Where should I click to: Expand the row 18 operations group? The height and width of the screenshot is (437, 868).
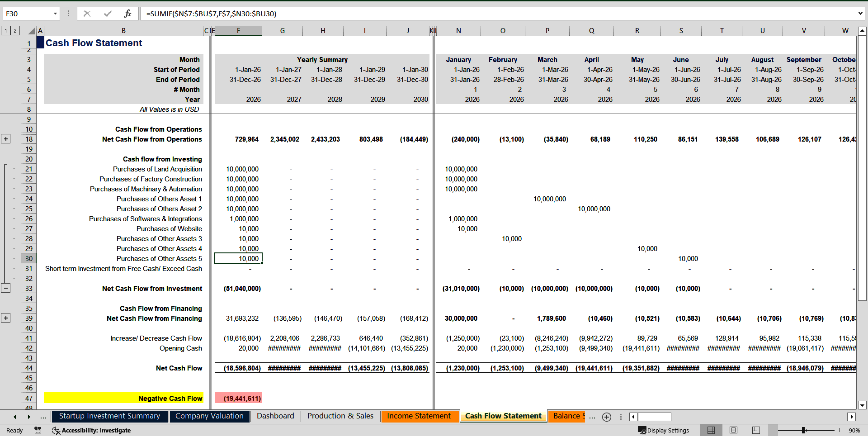[x=6, y=139]
